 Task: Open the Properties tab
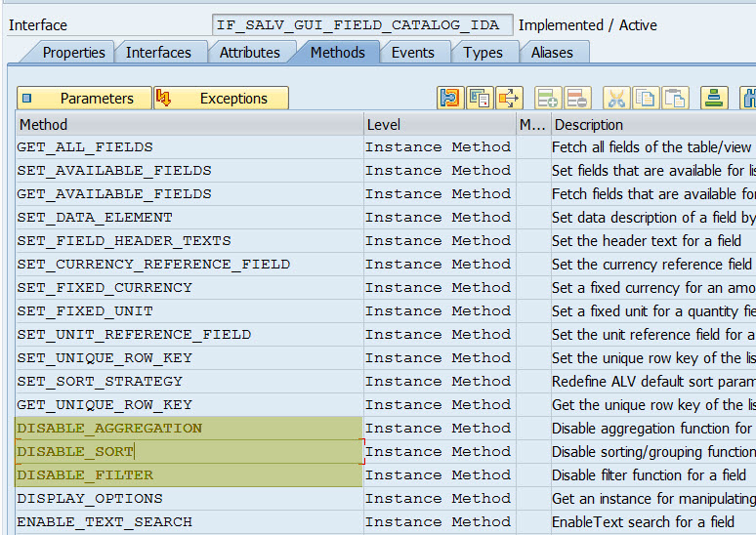coord(73,52)
